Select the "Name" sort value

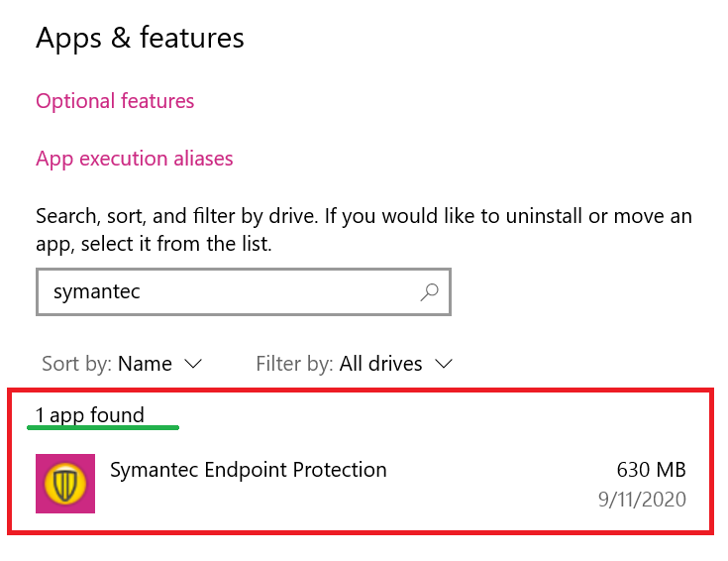coord(145,364)
